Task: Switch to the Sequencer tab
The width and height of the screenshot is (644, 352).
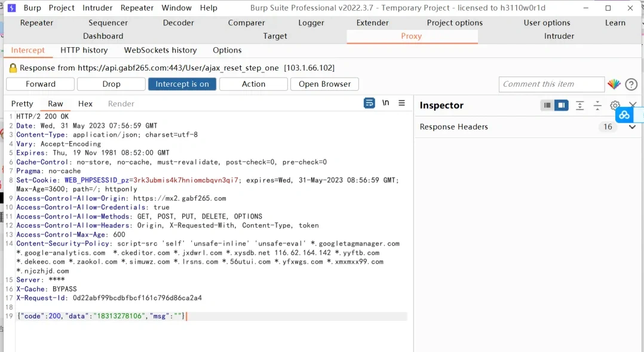Action: (x=108, y=23)
